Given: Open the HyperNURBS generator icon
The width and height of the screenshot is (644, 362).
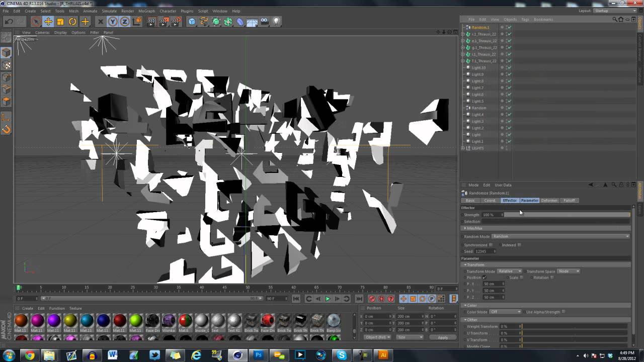Looking at the screenshot, I should click(216, 22).
